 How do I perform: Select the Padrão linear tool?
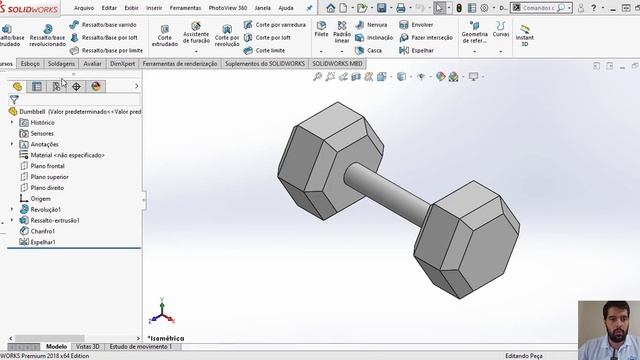342,32
